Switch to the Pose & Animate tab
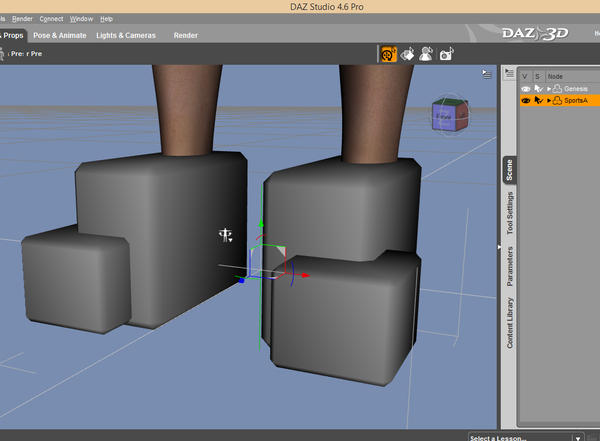Image resolution: width=600 pixels, height=441 pixels. click(x=62, y=35)
